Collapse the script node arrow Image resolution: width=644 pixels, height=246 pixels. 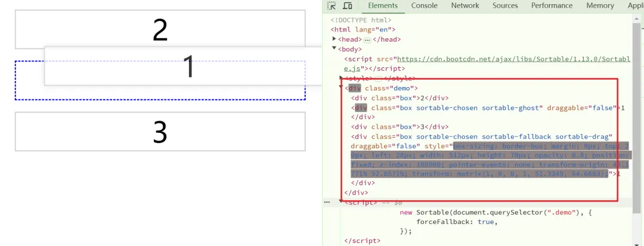coord(341,202)
